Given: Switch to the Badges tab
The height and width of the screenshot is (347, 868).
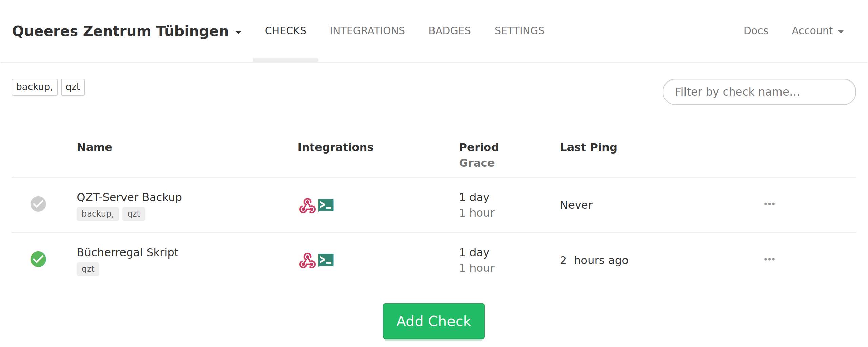Looking at the screenshot, I should (449, 31).
